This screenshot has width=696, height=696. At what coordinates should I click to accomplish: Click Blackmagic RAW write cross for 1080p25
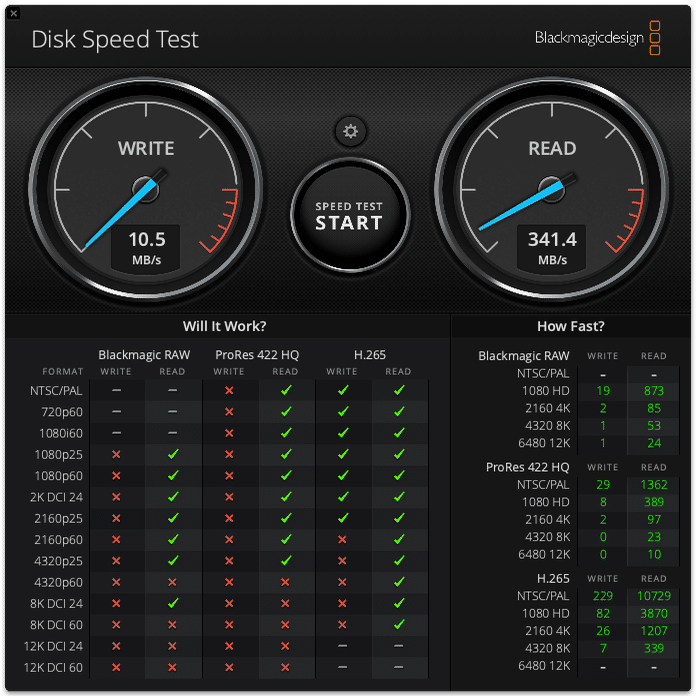116,455
